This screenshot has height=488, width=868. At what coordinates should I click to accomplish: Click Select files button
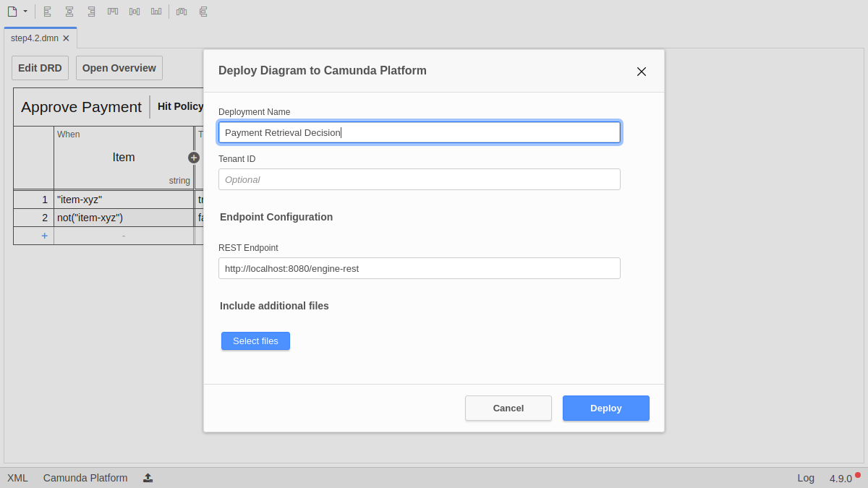click(x=255, y=341)
